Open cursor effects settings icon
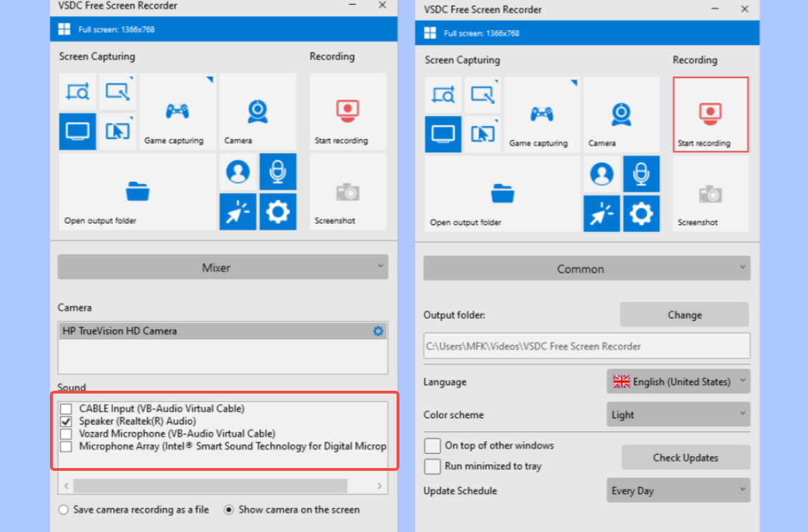 [238, 211]
